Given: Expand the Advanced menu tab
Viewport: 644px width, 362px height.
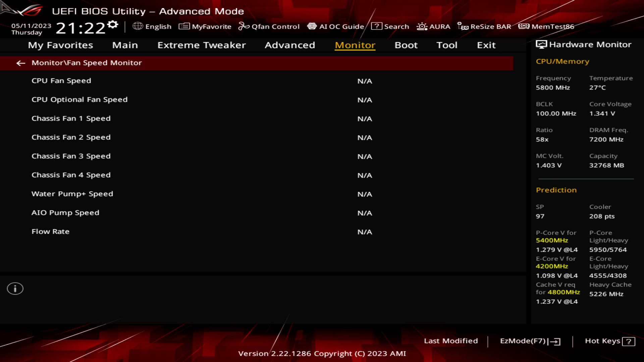Looking at the screenshot, I should pyautogui.click(x=290, y=45).
